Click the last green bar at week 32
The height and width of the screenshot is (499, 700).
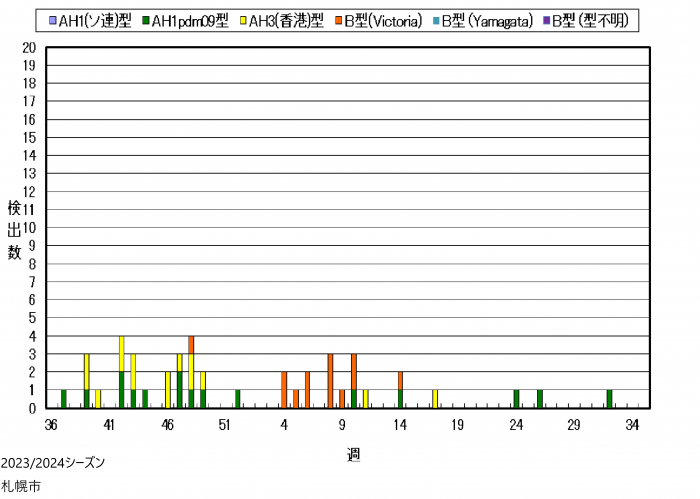(609, 399)
